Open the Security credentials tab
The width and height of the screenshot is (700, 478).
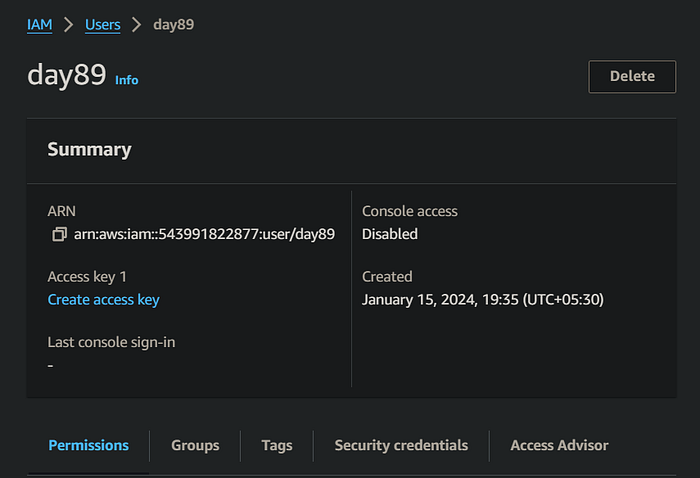(401, 445)
